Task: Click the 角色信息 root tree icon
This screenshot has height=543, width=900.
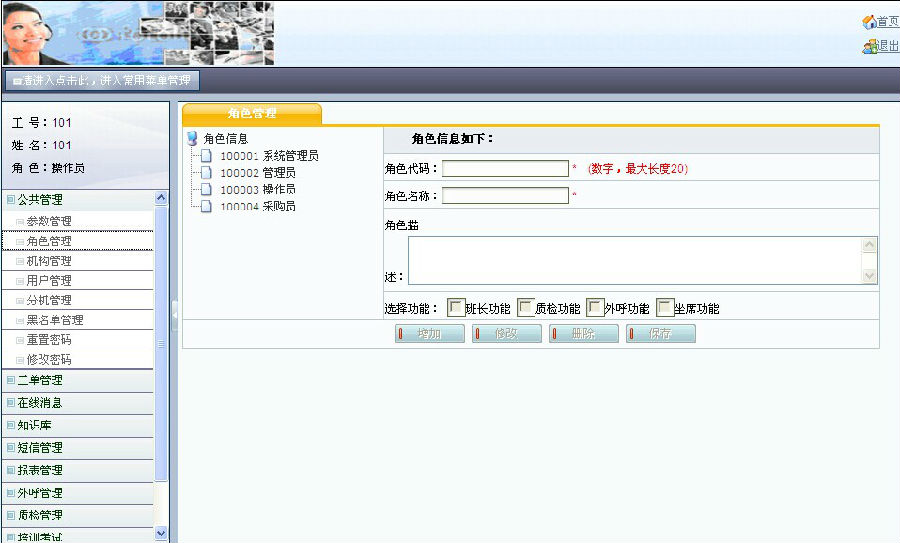Action: coord(192,139)
